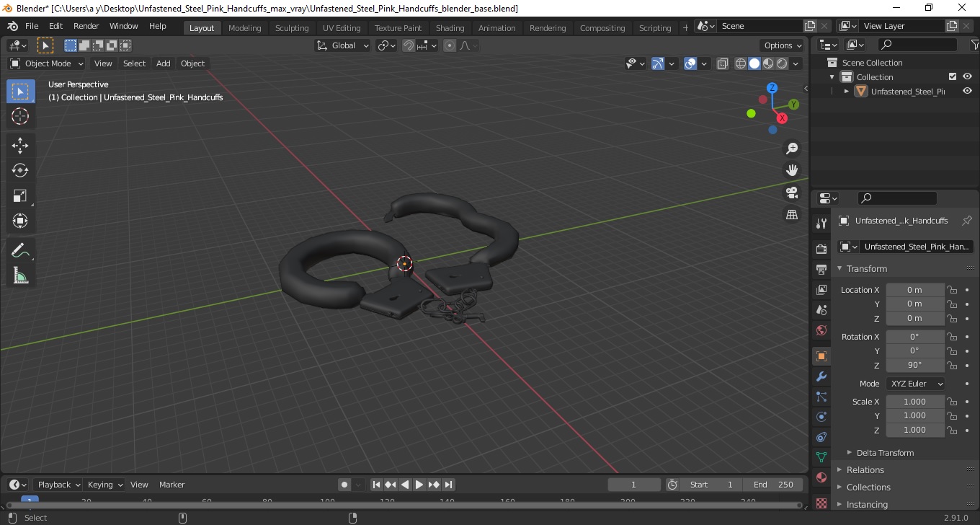This screenshot has height=525, width=980.
Task: Toggle Location X lock icon
Action: 952,290
